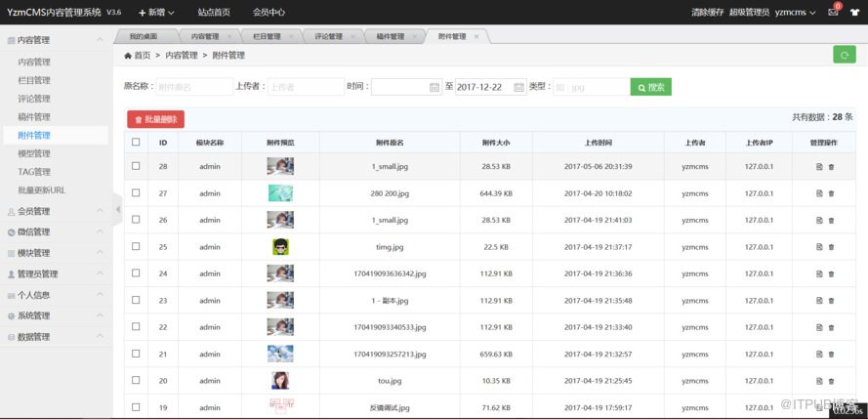This screenshot has width=868, height=419.
Task: Check the box for row ID 28
Action: [136, 166]
